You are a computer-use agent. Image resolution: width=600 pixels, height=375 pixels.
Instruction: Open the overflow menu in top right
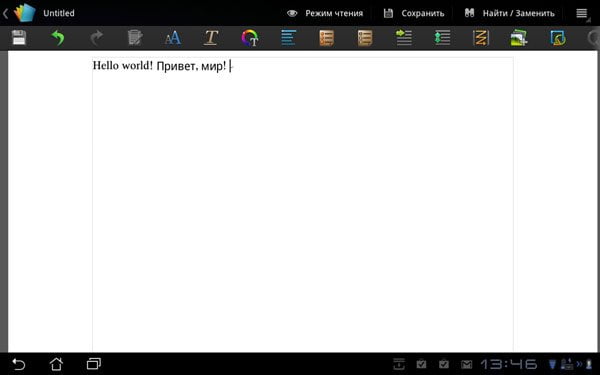(582, 13)
